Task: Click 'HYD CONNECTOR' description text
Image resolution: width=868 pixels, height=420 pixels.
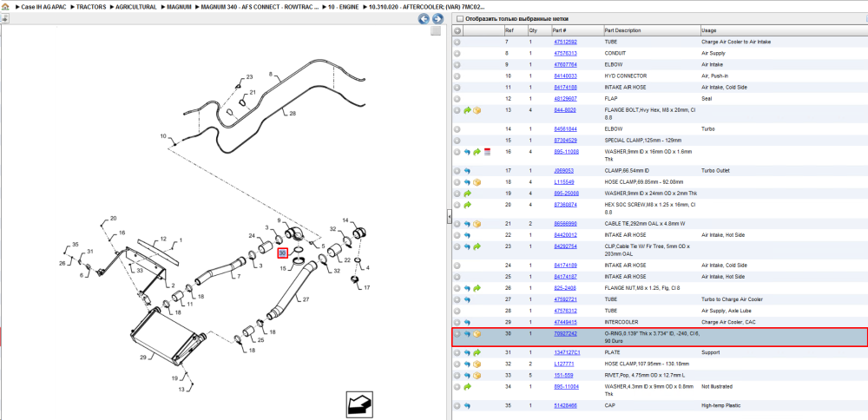Action: [624, 76]
